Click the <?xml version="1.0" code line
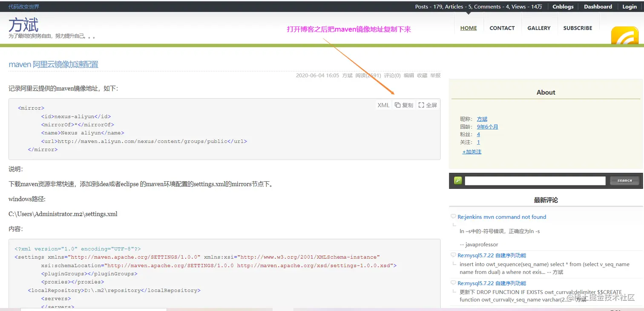Viewport: 644px width, 311px height. (78, 249)
